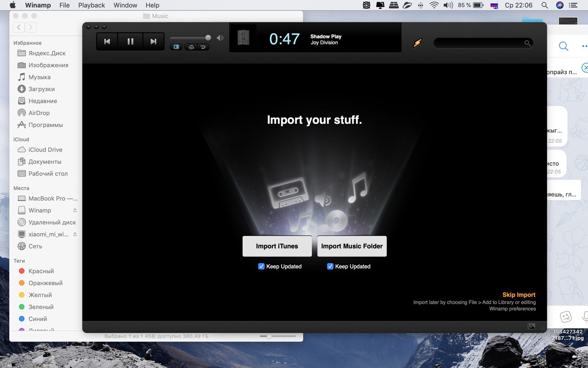This screenshot has height=368, width=588.
Task: Toggle the window view mode button
Action: point(176,47)
